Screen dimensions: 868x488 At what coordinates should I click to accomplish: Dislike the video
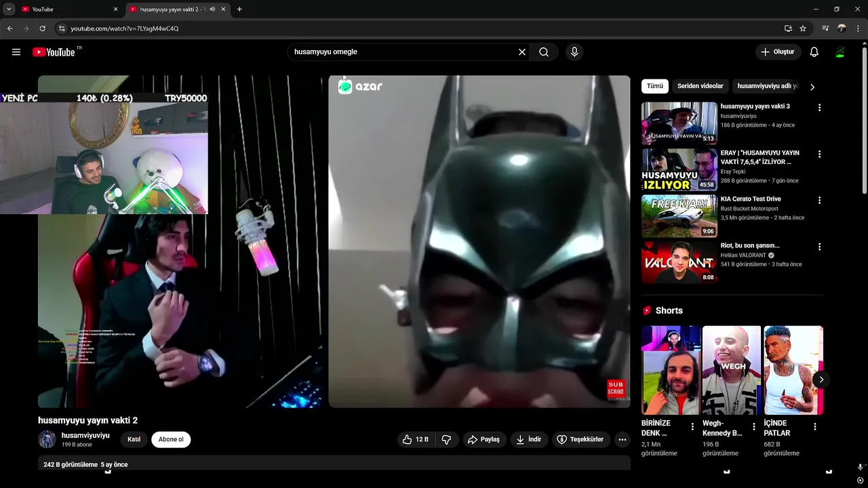click(x=446, y=439)
